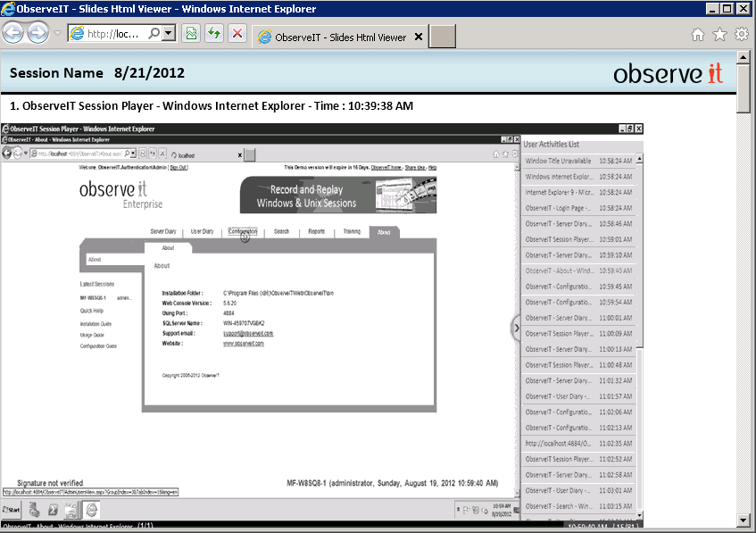Click the Compatibility View icon

pyautogui.click(x=191, y=34)
